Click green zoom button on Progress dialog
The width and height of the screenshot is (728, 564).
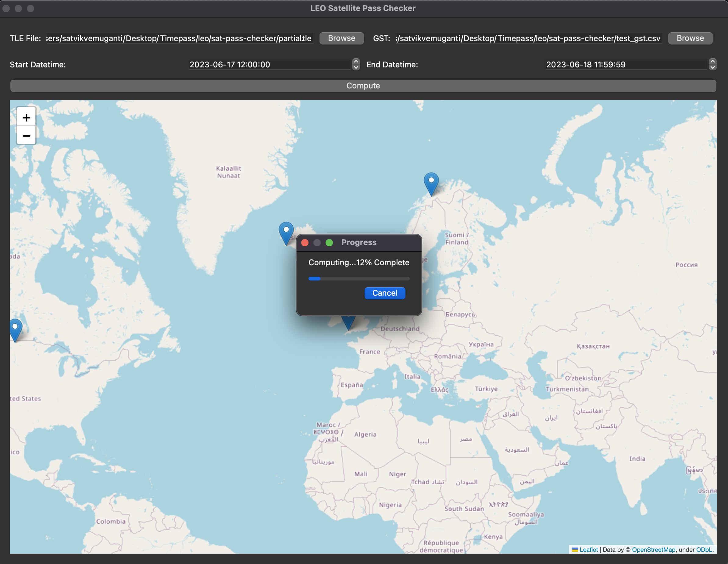coord(329,243)
